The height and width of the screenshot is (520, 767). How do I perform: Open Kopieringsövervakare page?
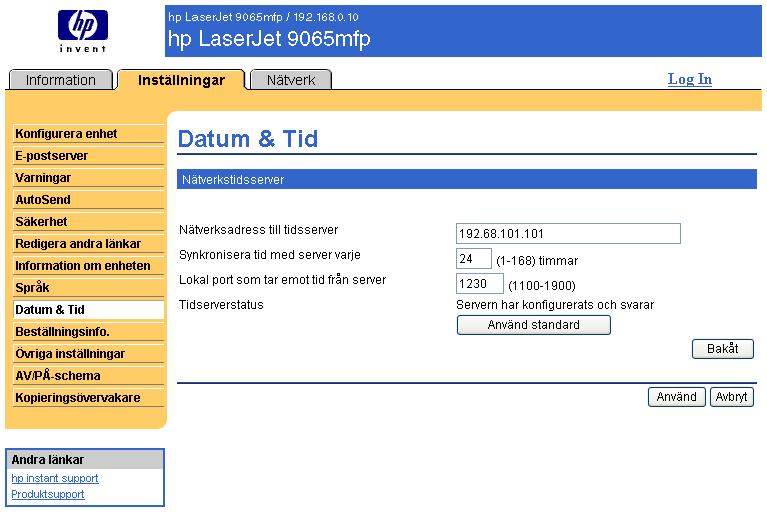point(89,398)
